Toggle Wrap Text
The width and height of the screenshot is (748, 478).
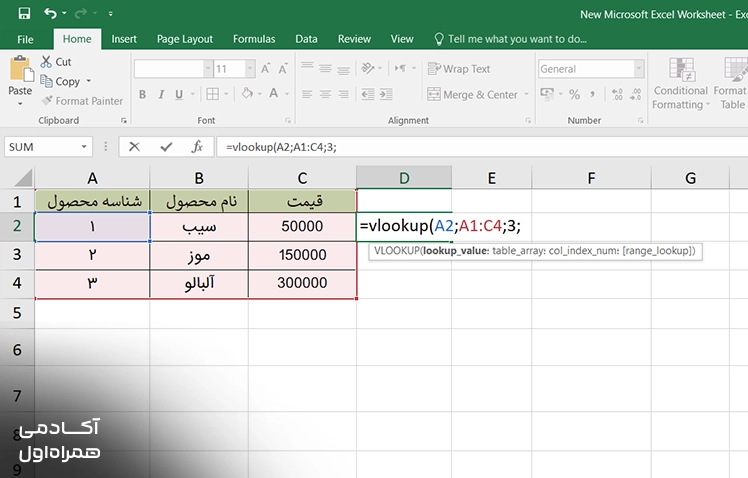coord(459,69)
